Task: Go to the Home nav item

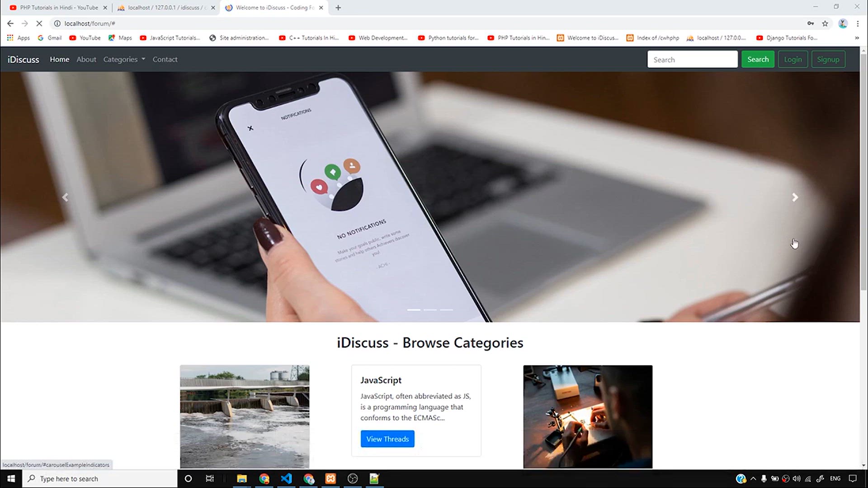Action: pos(60,60)
